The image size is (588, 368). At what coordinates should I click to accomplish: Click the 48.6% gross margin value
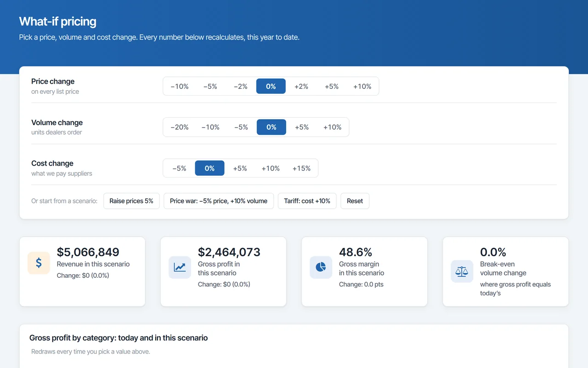click(x=356, y=252)
